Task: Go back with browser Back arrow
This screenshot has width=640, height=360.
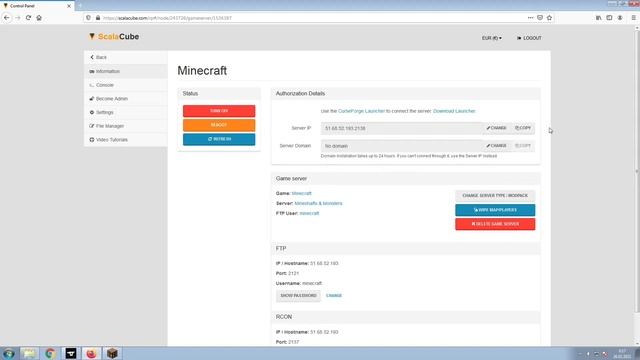Action: pos(7,18)
